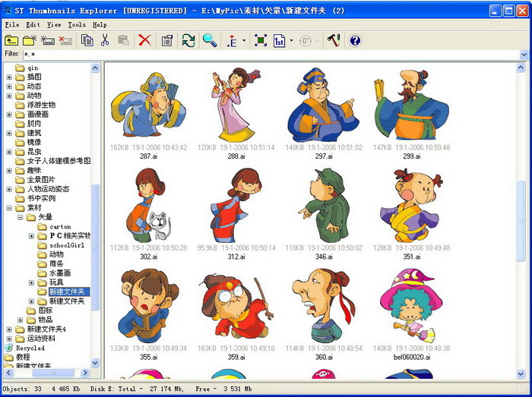This screenshot has width=532, height=397.
Task: Select the 图标 folder in tree
Action: 45,310
